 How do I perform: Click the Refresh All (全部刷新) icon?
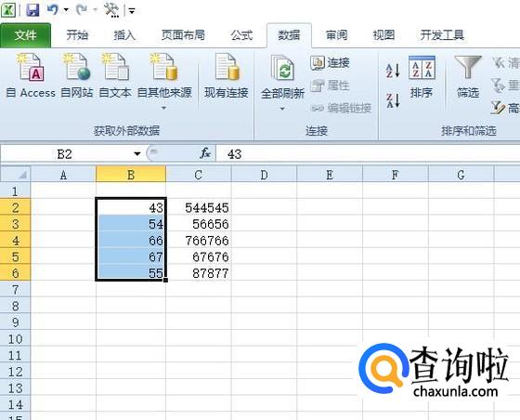282,69
